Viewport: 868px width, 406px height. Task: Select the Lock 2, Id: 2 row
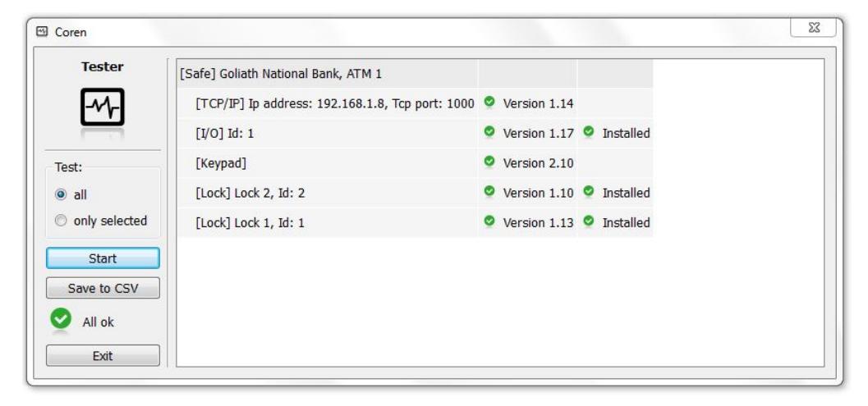415,193
